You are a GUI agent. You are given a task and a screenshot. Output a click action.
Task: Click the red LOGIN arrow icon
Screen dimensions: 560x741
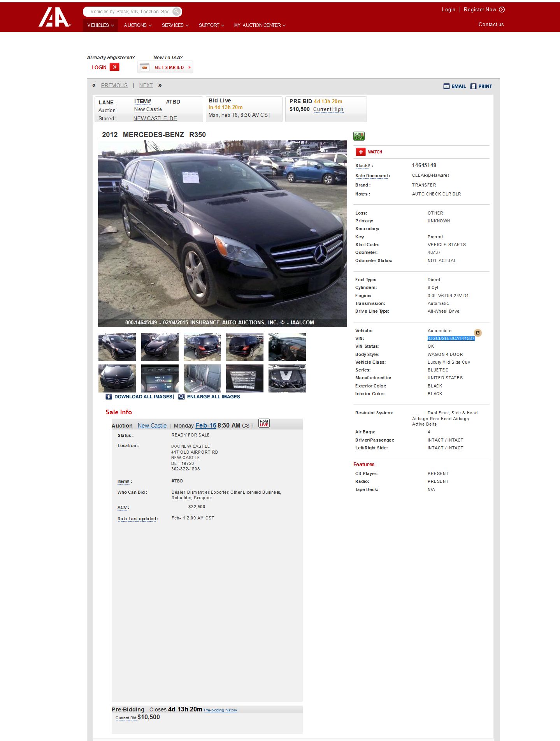[114, 67]
